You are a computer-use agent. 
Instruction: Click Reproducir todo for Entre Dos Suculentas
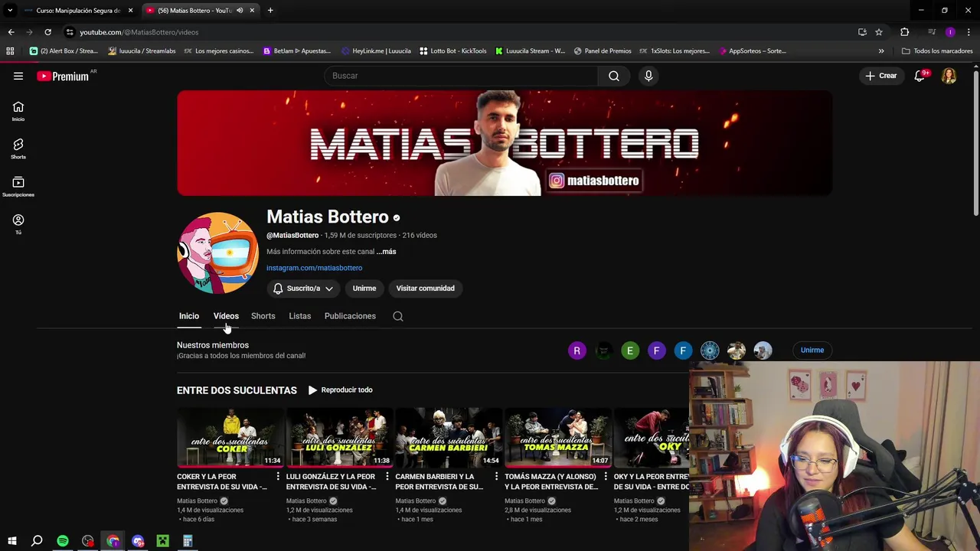pyautogui.click(x=340, y=390)
